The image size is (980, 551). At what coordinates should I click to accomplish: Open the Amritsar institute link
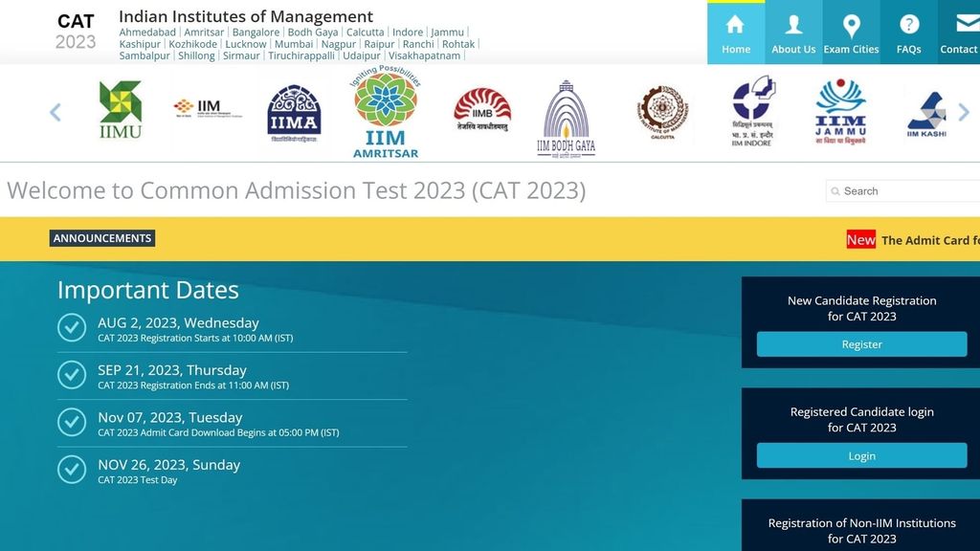pos(204,32)
